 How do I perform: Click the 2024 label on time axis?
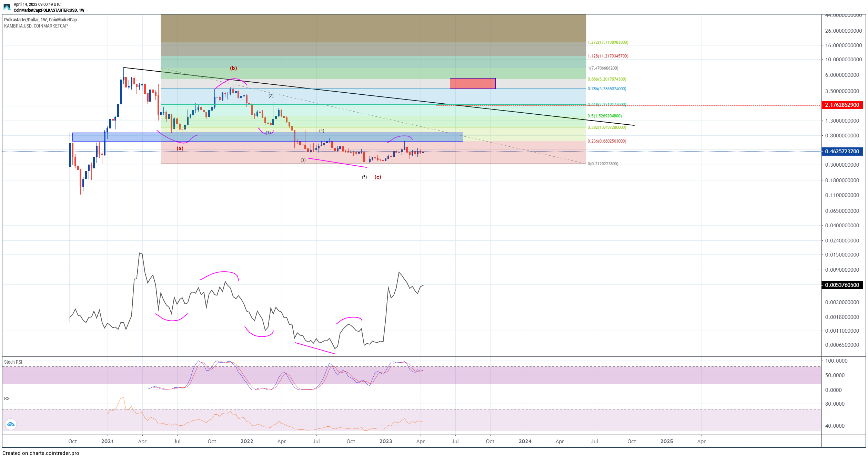click(x=525, y=441)
